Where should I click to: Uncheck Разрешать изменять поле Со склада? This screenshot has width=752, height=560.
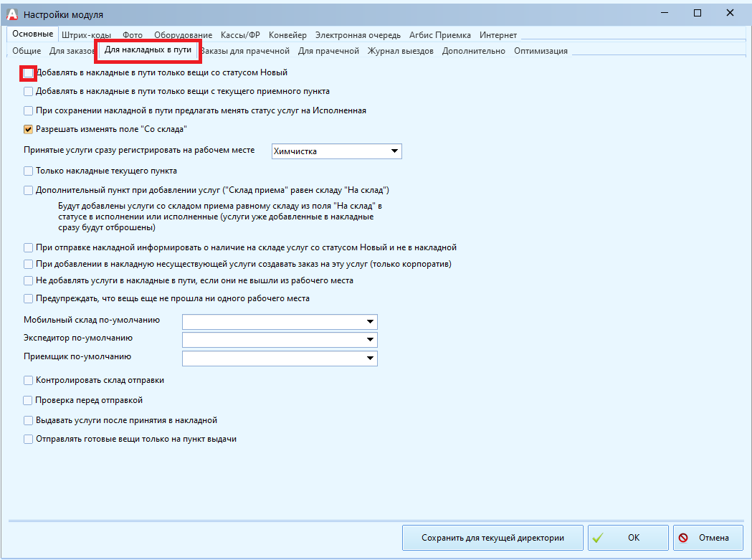(29, 129)
